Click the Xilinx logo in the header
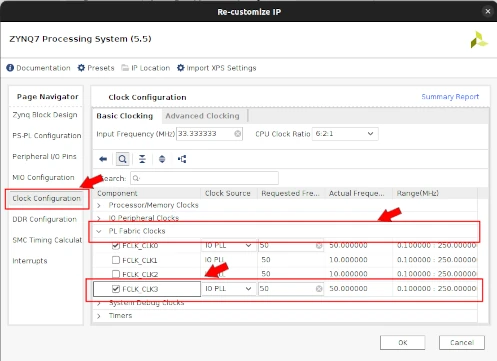 click(x=479, y=40)
